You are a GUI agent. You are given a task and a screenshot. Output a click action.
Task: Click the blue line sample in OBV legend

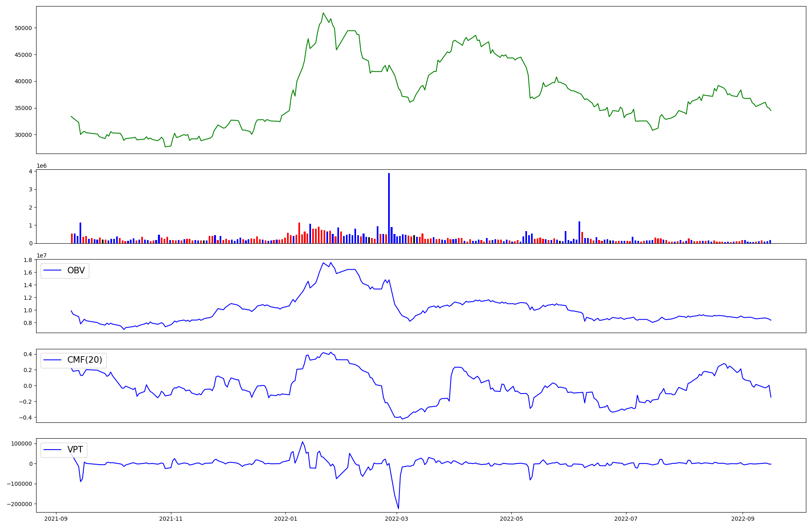pyautogui.click(x=52, y=270)
